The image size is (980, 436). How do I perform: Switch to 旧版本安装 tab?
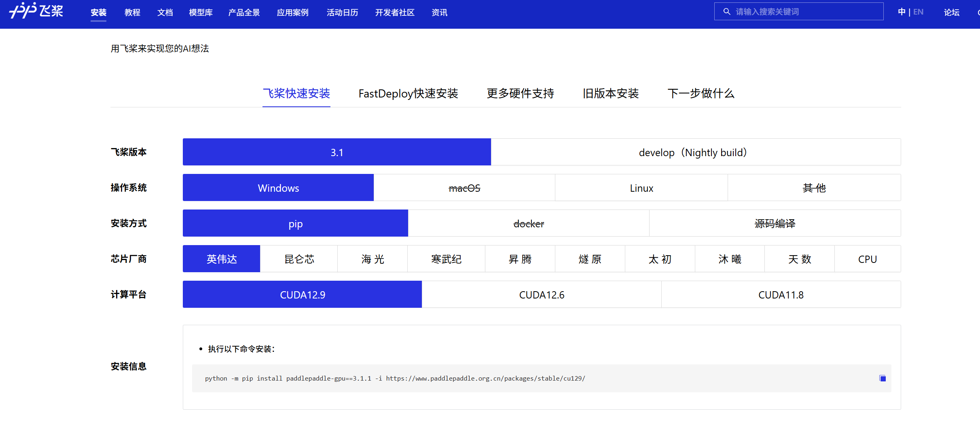pos(610,93)
